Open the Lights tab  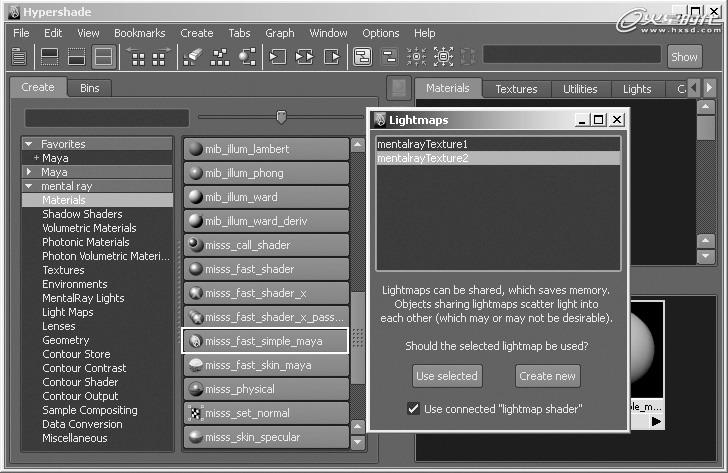coord(637,89)
